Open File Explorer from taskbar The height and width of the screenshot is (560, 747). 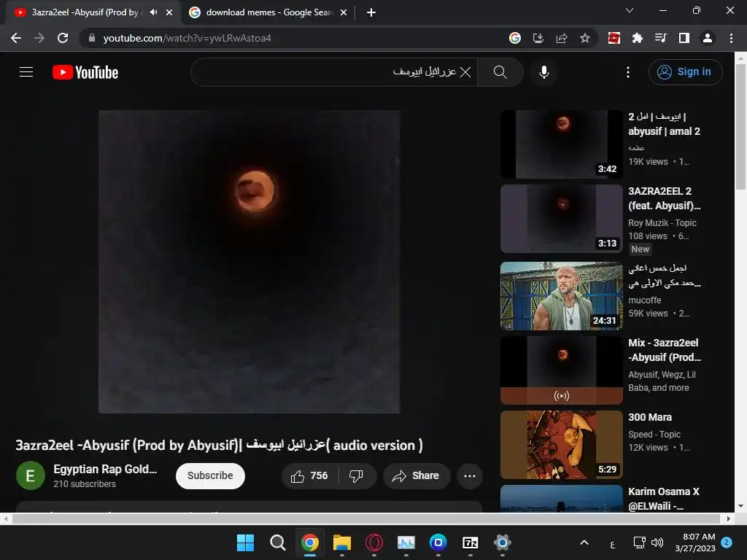(x=341, y=542)
